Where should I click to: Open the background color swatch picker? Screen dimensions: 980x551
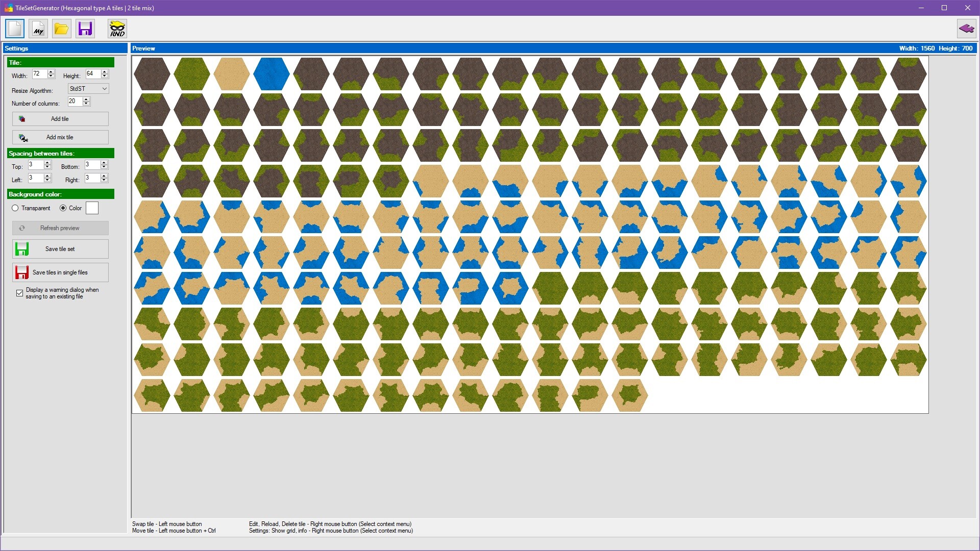92,208
